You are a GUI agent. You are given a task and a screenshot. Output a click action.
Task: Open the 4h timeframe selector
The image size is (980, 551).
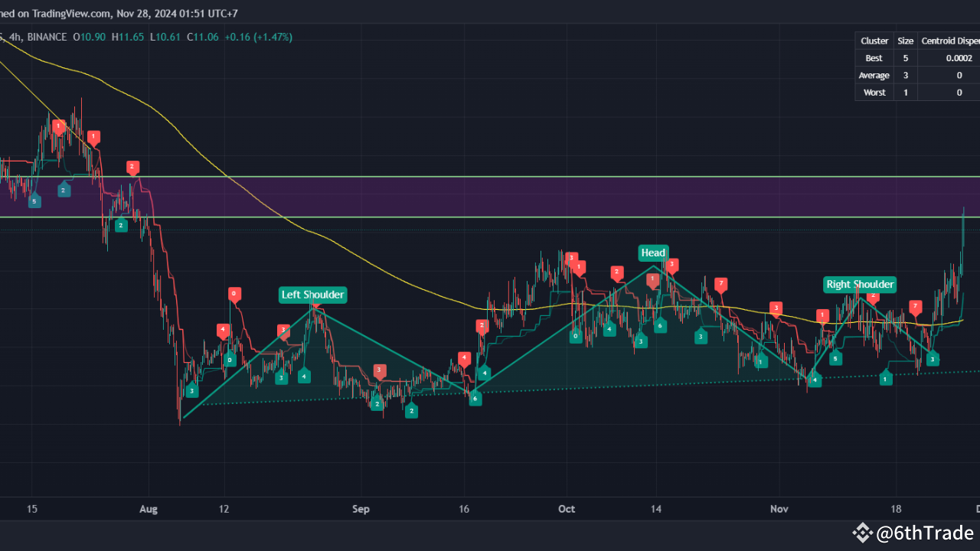coord(15,36)
